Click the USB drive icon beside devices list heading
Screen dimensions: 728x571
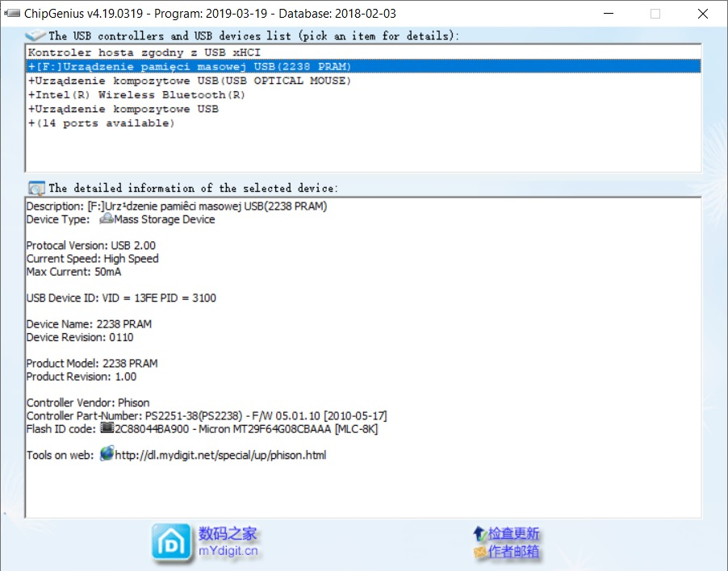click(36, 35)
